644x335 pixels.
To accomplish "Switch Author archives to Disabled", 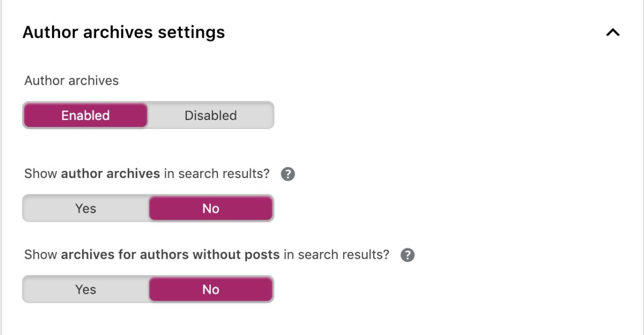I will pyautogui.click(x=210, y=115).
